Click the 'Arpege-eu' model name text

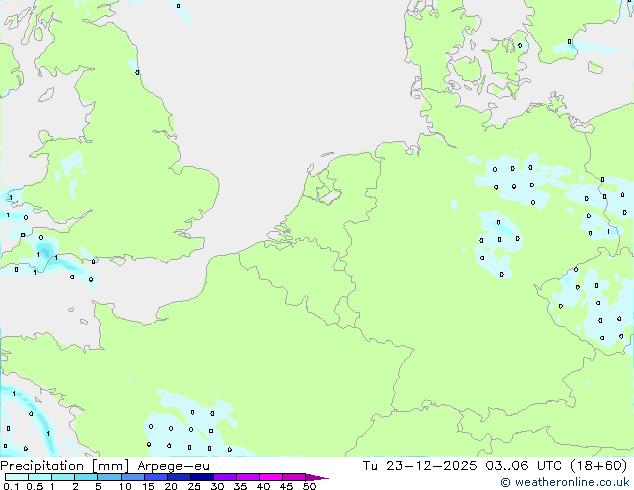[x=173, y=466]
